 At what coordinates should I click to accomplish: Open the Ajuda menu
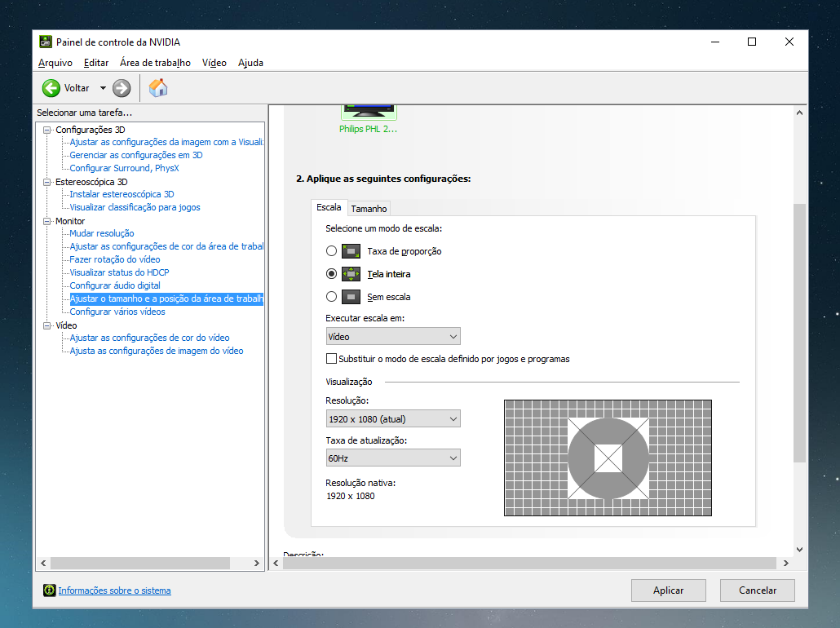click(250, 63)
